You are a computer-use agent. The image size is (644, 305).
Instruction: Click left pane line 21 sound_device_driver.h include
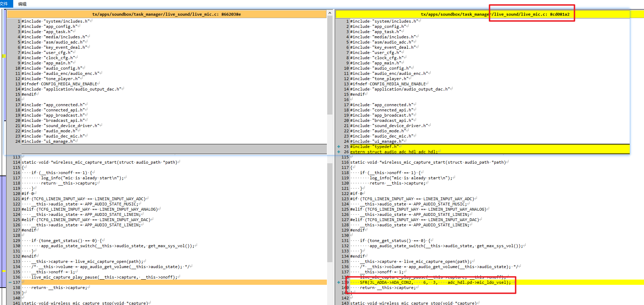pyautogui.click(x=61, y=126)
